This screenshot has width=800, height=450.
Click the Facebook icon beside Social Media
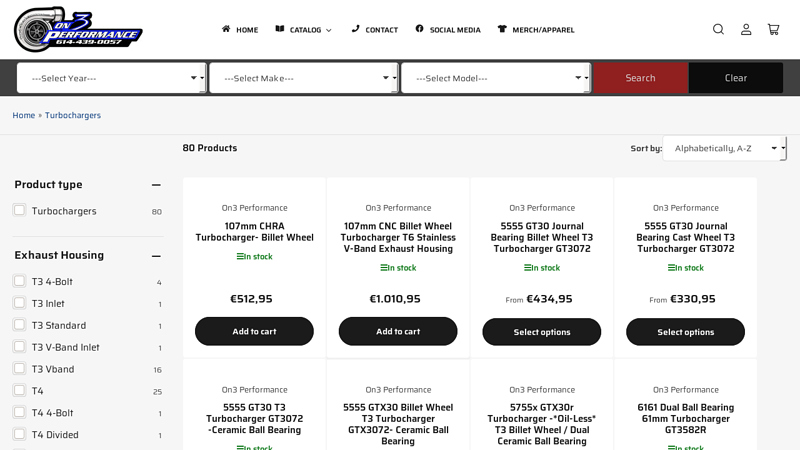click(x=419, y=29)
